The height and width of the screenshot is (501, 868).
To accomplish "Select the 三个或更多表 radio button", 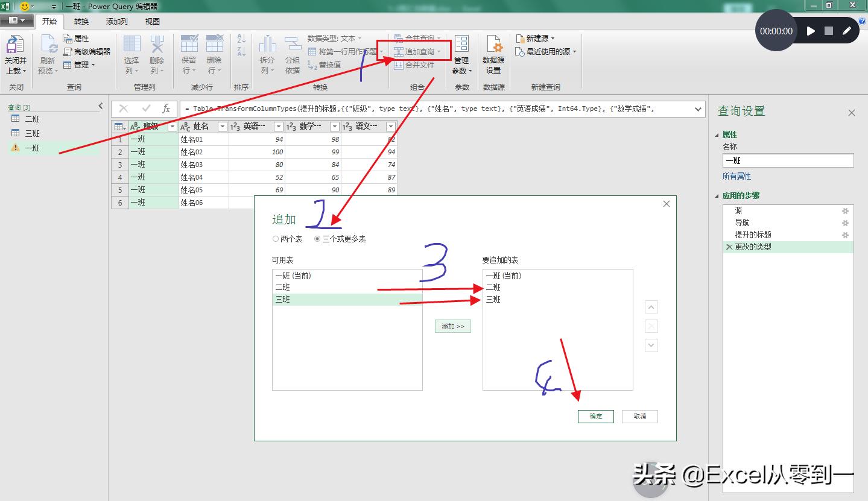I will point(317,239).
